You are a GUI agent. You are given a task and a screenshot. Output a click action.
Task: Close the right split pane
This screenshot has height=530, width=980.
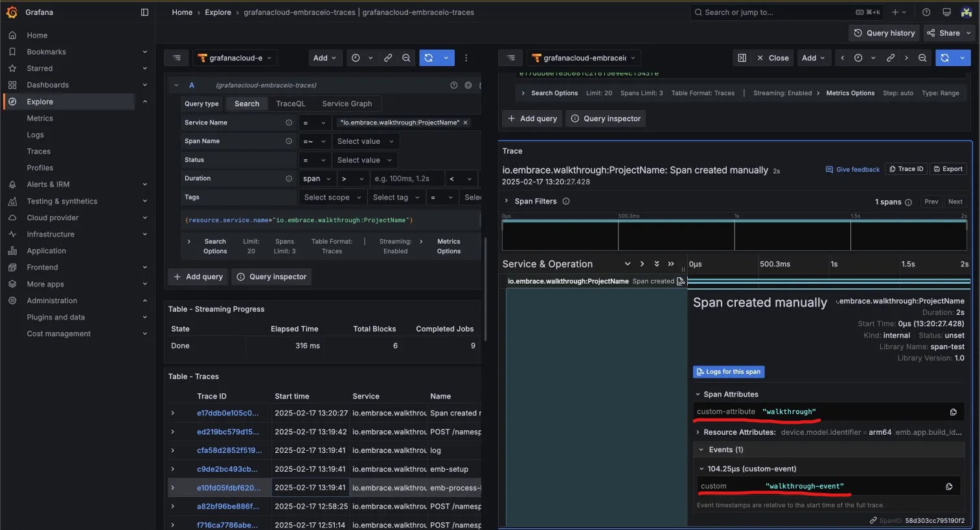tap(773, 58)
